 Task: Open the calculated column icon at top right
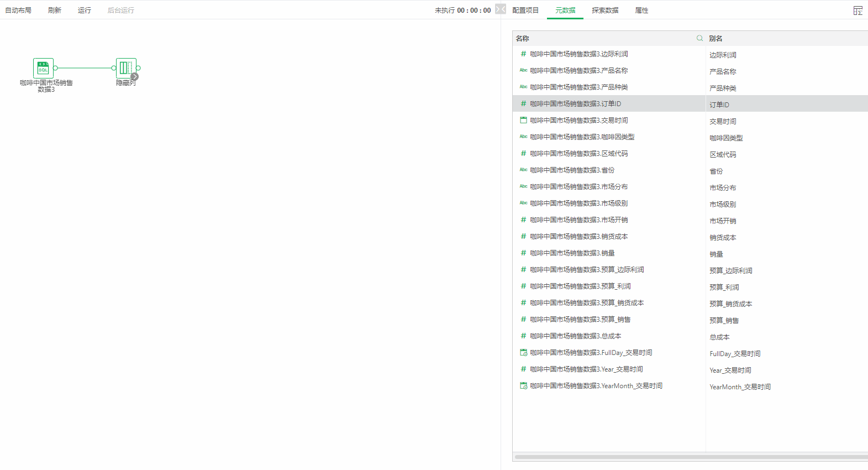tap(858, 11)
